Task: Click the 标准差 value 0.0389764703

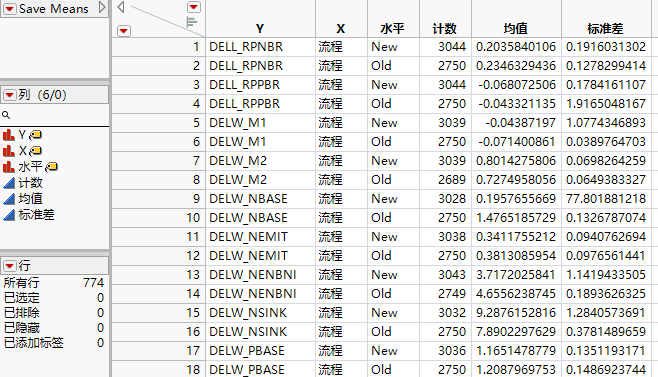Action: [606, 141]
